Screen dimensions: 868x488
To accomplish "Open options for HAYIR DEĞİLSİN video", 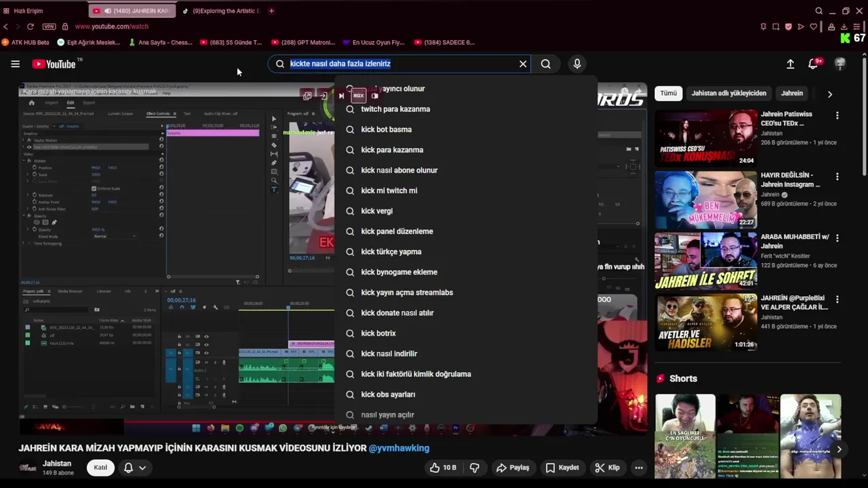I will [837, 177].
